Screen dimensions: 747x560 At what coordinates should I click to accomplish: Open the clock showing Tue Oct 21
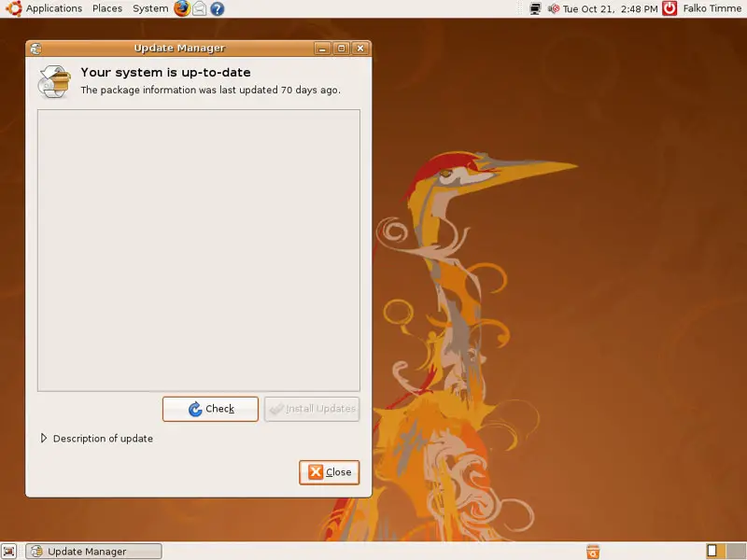(610, 8)
